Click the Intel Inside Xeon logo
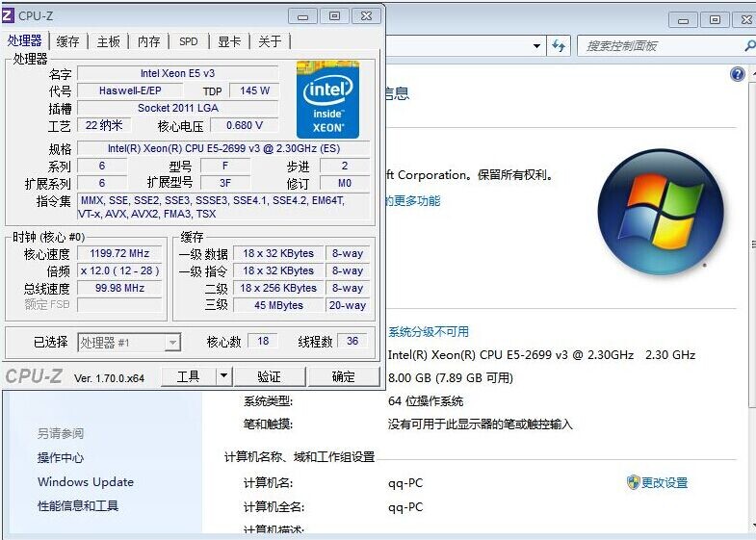This screenshot has width=756, height=540. click(327, 100)
